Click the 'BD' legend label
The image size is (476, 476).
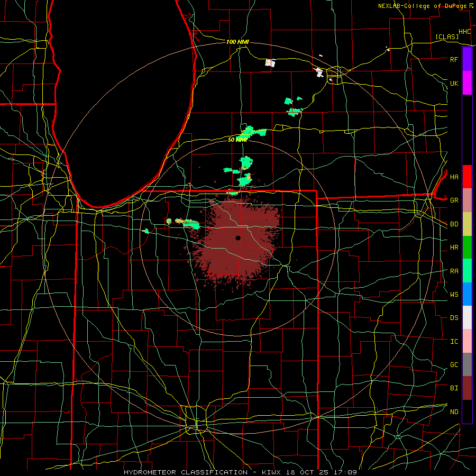(454, 224)
